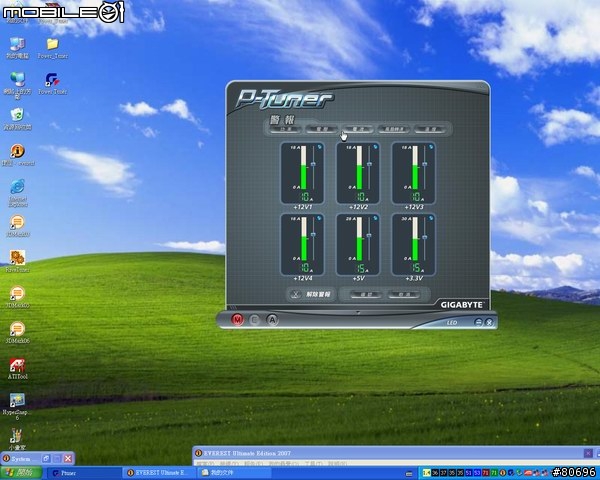
Task: Open the 我的最愛 menu in the EVEREST window
Action: point(283,464)
